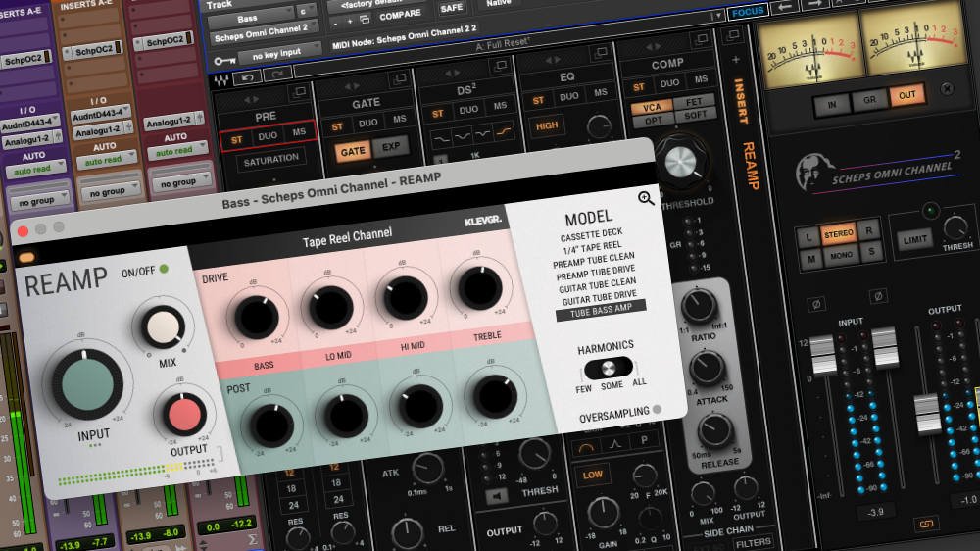
Task: Click the Undo arrow in Waves toolbar
Action: point(248,78)
